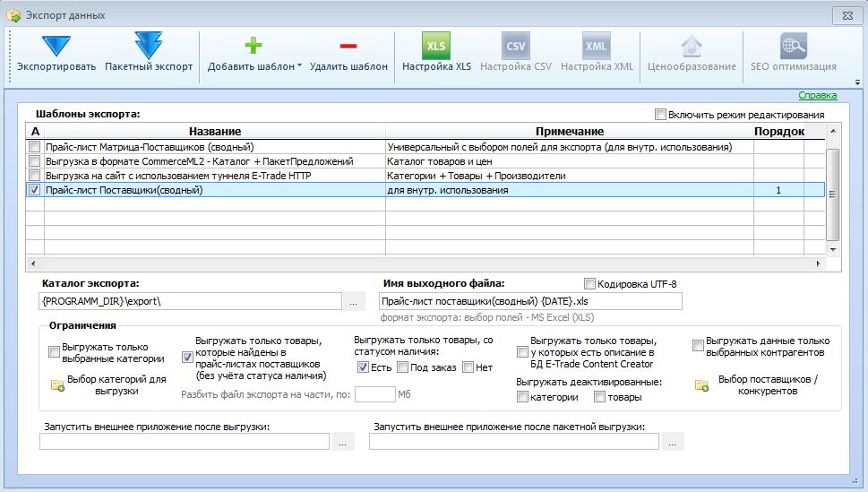
Task: Sort by the Название column header
Action: (215, 132)
